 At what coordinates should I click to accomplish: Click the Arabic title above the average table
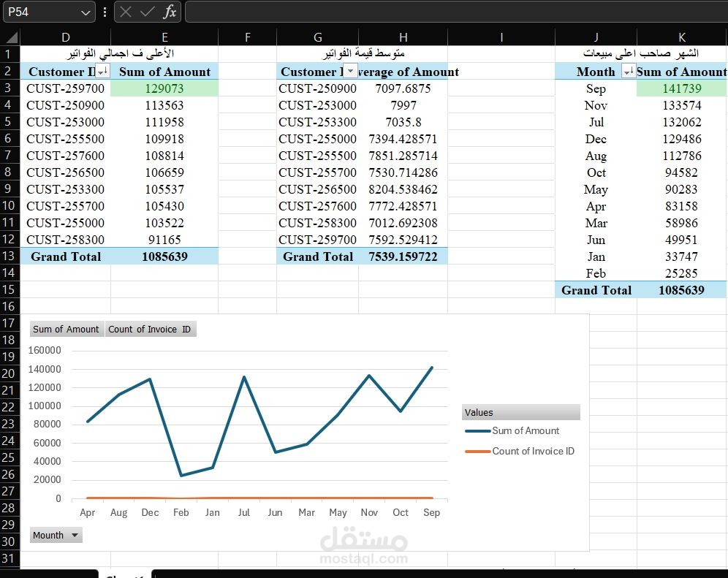point(363,53)
